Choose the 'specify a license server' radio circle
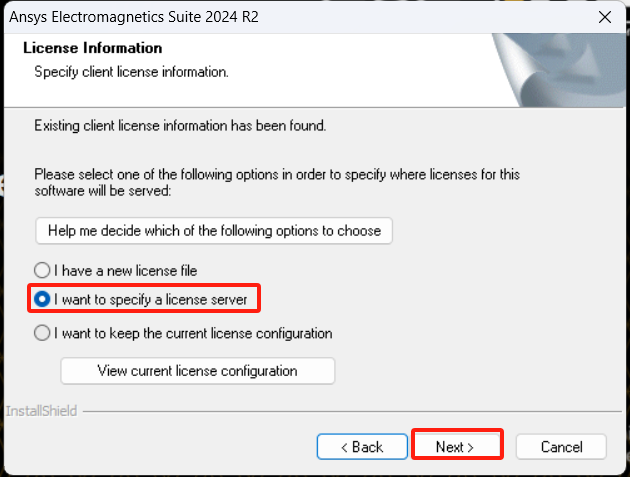The image size is (630, 477). coord(42,299)
